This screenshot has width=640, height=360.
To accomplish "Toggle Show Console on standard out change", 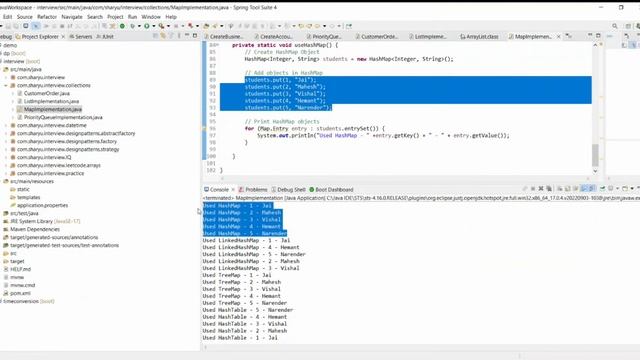I will pos(584,189).
